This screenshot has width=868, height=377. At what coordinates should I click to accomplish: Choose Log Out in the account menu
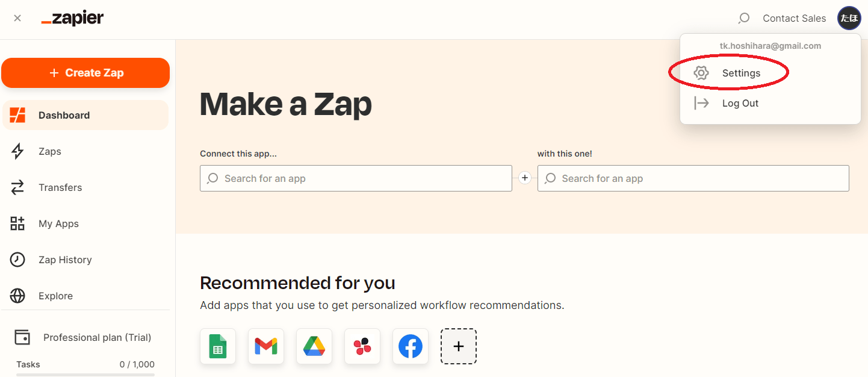coord(740,103)
